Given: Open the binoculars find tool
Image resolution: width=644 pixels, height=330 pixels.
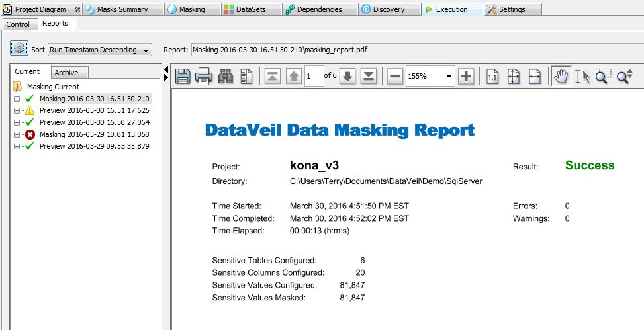Looking at the screenshot, I should coord(225,76).
